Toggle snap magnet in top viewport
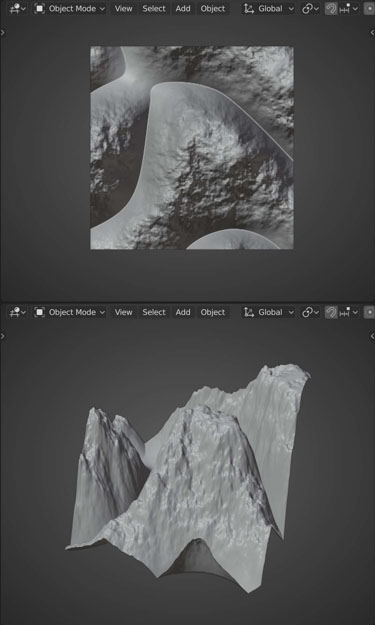 coord(331,8)
